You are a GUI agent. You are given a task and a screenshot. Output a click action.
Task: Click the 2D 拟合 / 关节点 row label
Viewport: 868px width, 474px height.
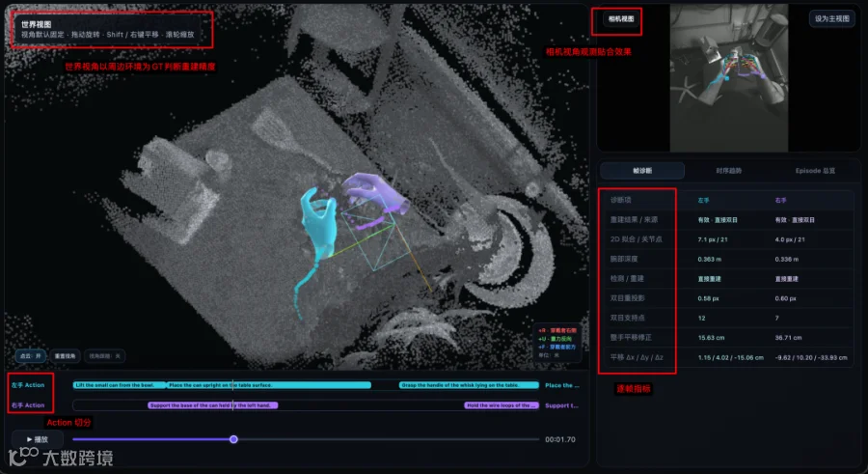tap(637, 239)
